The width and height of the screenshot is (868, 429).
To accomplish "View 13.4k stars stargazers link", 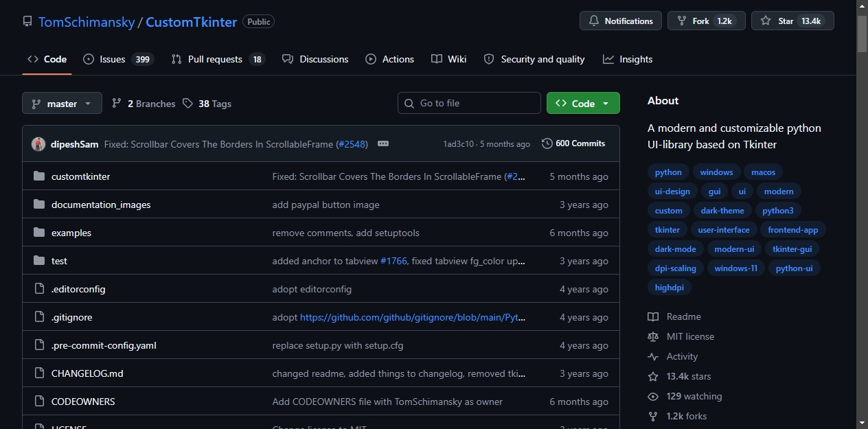I will 680,376.
